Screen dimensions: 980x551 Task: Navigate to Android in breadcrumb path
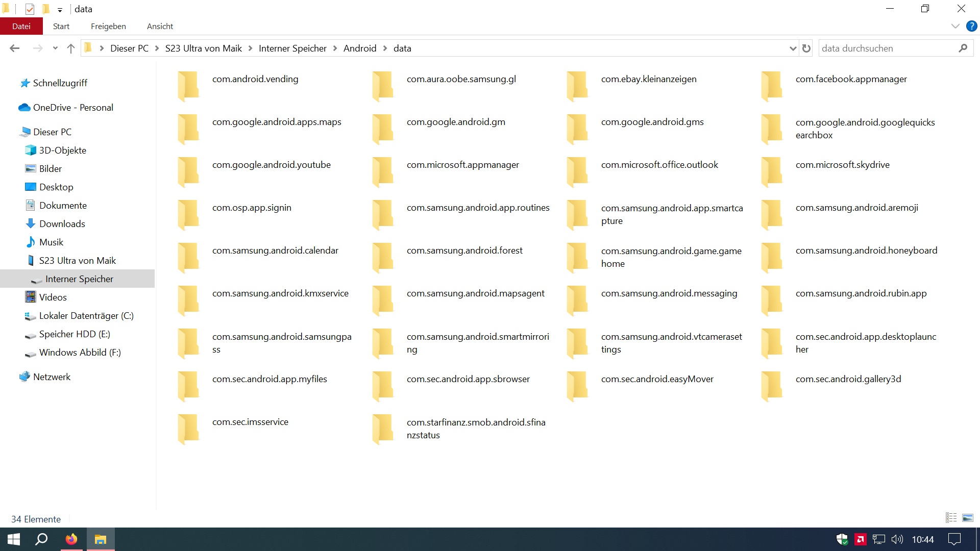[x=359, y=48]
